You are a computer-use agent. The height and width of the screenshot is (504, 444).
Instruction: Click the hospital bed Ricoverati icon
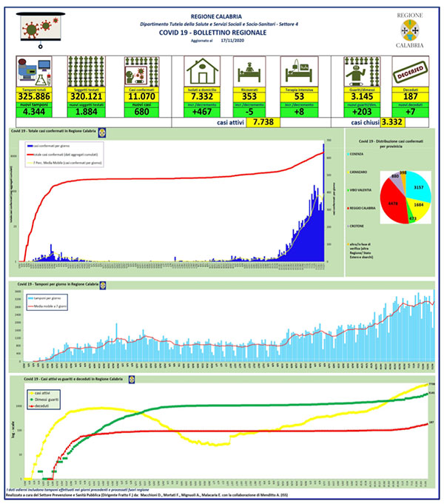tap(249, 72)
